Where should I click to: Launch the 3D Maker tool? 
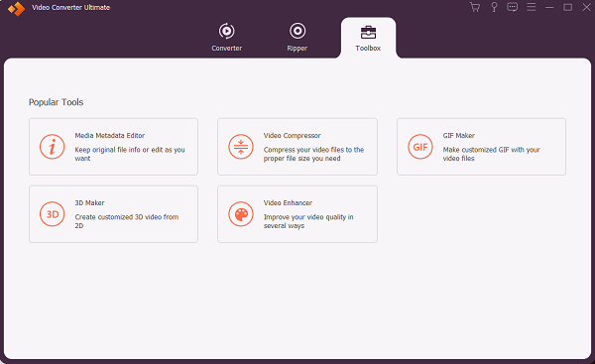(x=113, y=214)
